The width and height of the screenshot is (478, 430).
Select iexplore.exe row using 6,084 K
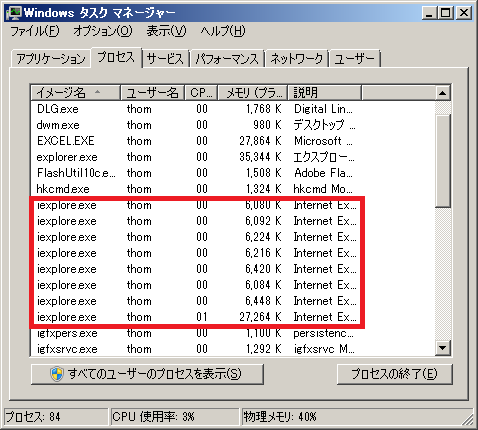pos(233,285)
